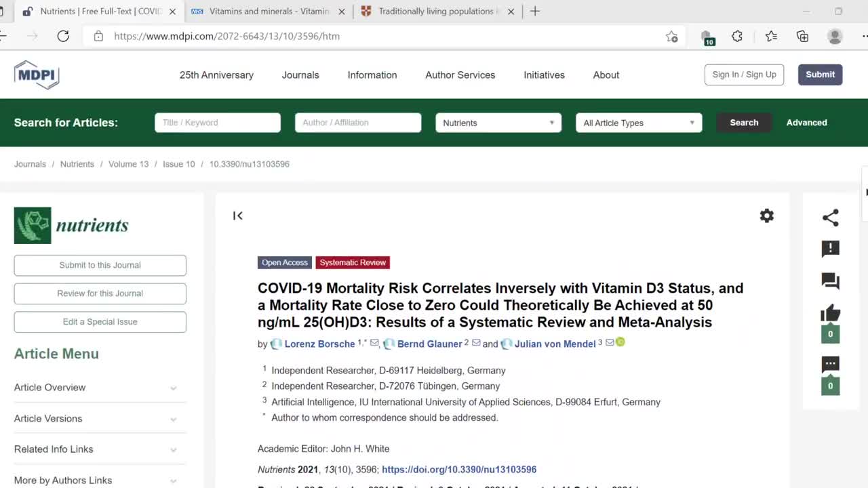Screen dimensions: 868x488
Task: Go to Volume 13 breadcrumb
Action: coord(128,164)
